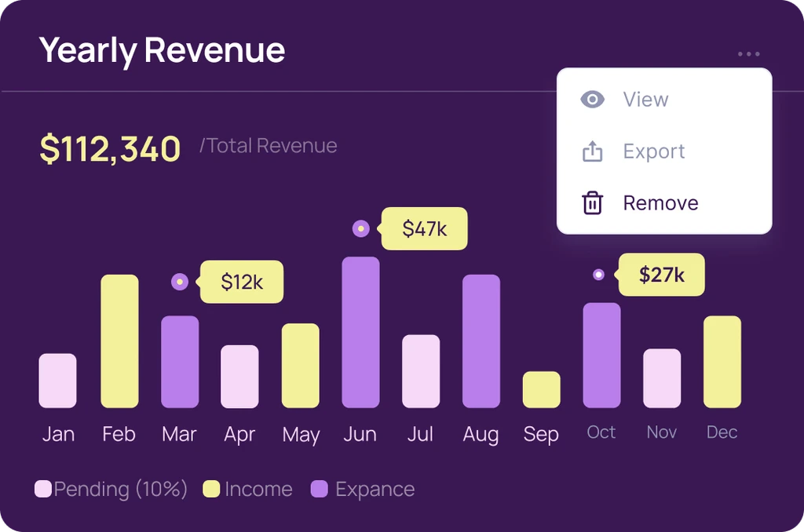
Task: Toggle the Expance legend series
Action: (x=363, y=490)
